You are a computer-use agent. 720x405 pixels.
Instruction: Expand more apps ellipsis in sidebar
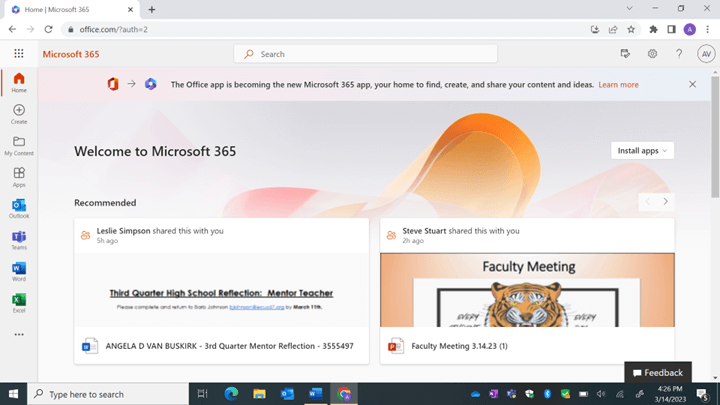coord(19,335)
